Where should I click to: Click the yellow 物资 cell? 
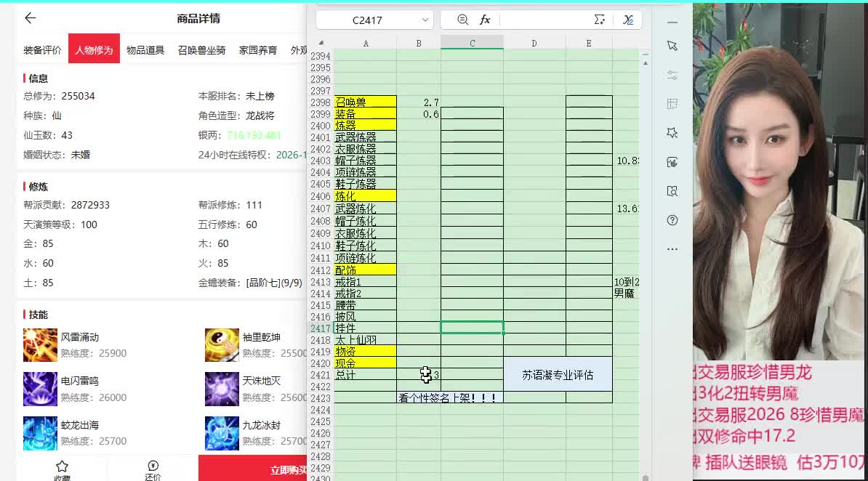[366, 352]
